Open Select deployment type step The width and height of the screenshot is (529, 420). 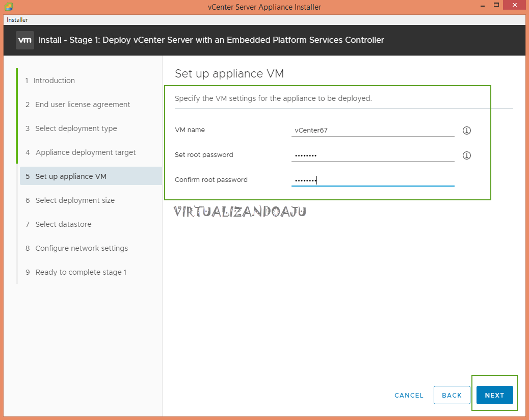pos(76,128)
